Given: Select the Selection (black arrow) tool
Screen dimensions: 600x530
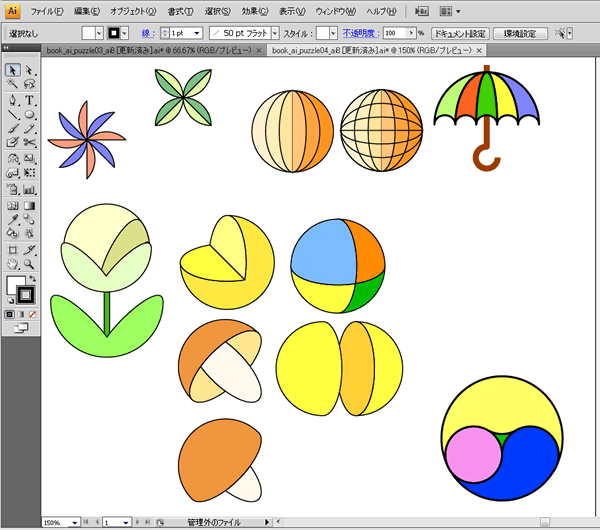Looking at the screenshot, I should (13, 70).
